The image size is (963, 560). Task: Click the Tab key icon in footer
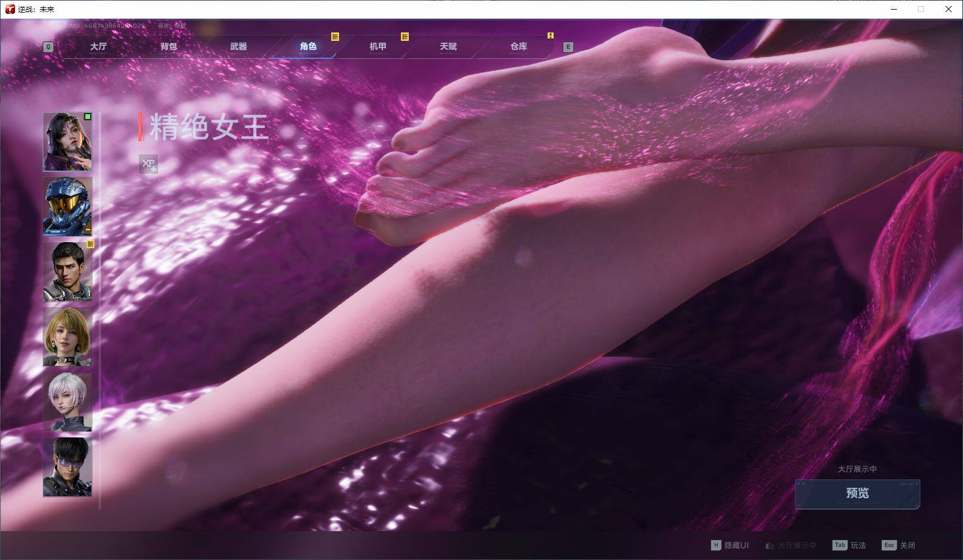(x=840, y=546)
